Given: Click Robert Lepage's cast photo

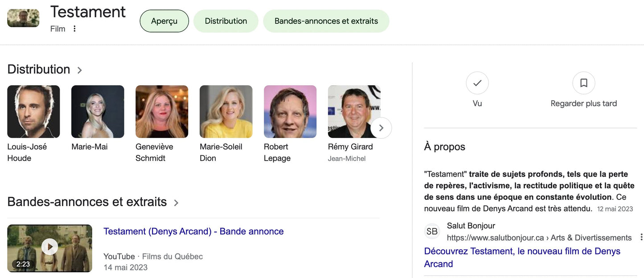Looking at the screenshot, I should click(x=290, y=112).
